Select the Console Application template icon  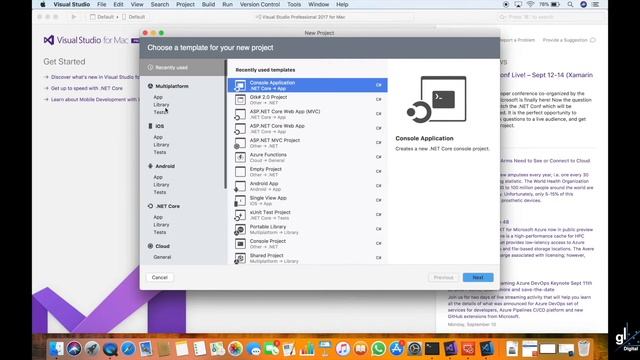[240, 85]
